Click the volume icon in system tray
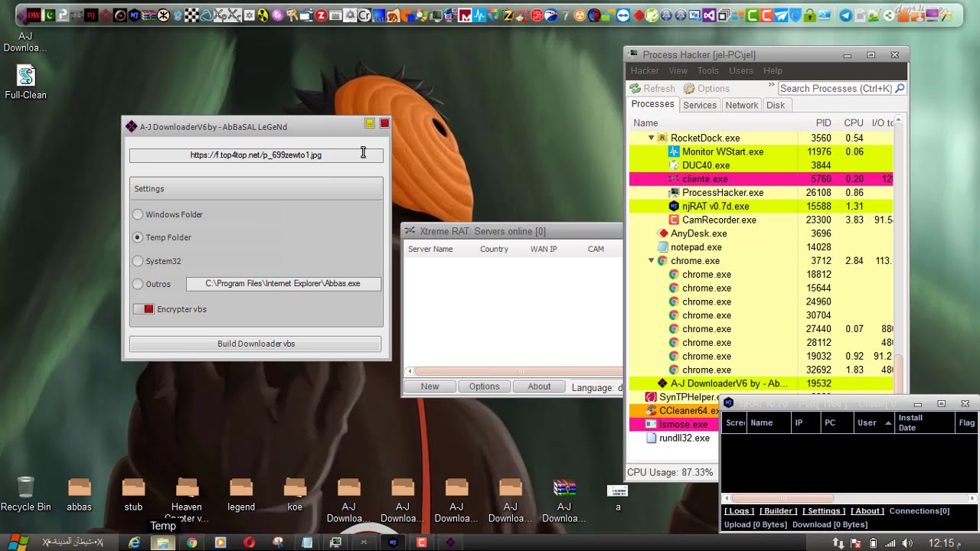This screenshot has width=980, height=551. pyautogui.click(x=907, y=543)
